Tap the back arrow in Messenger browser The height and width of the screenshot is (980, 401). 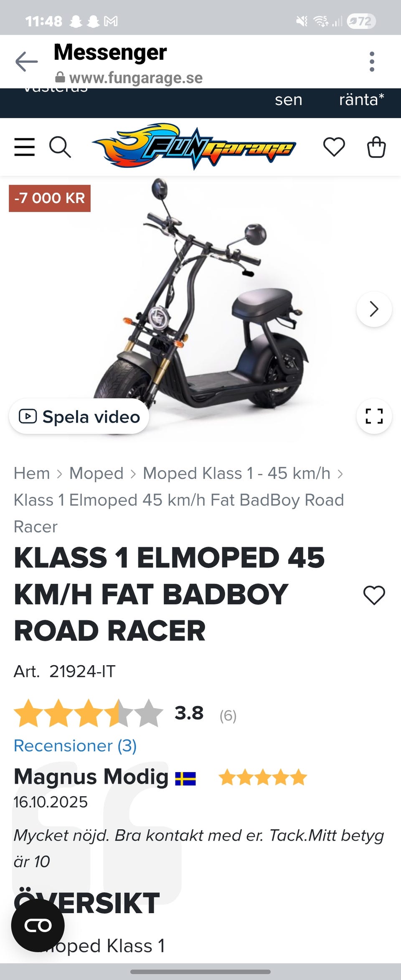(x=26, y=62)
